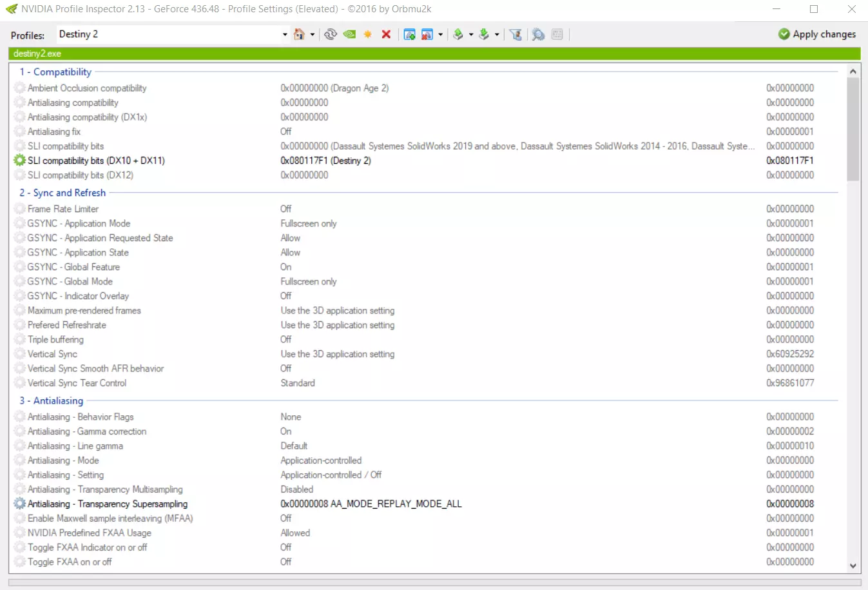Select Enable Maxwell sample interleaving (MFAA) row

coord(110,518)
